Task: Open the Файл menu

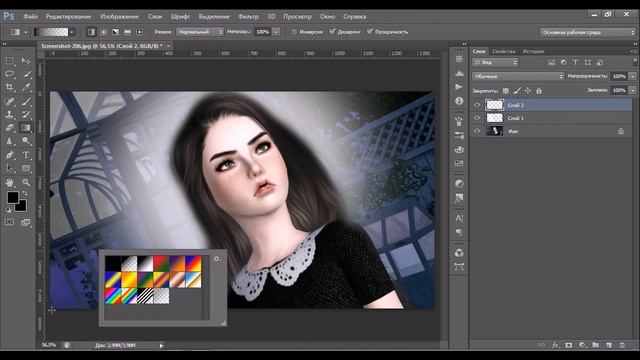Action: [x=31, y=17]
